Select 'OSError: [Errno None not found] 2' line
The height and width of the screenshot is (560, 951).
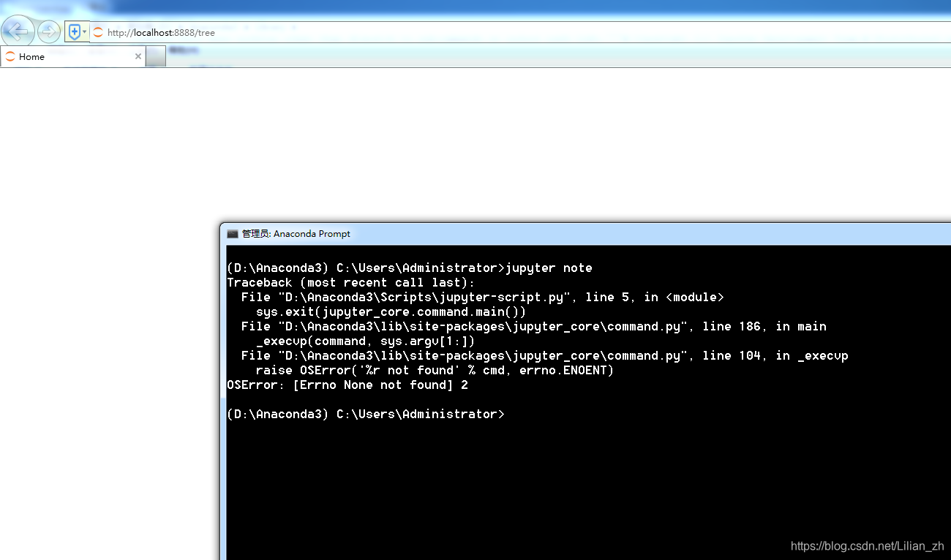[347, 385]
